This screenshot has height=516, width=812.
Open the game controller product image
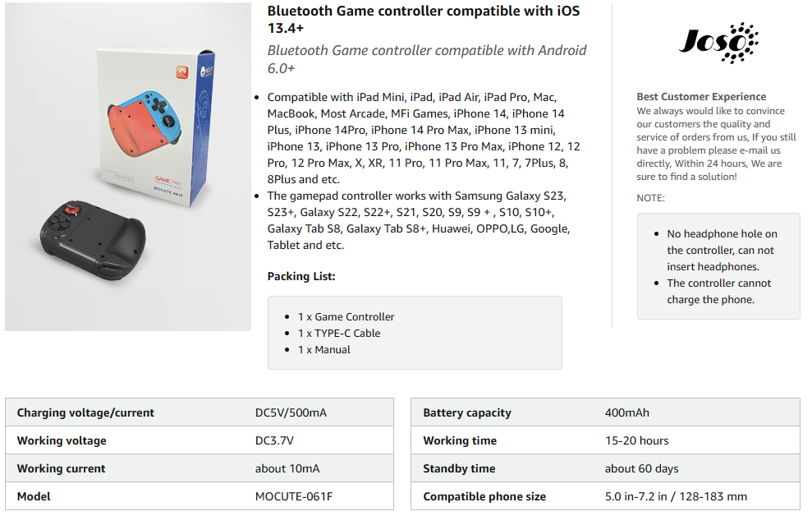(x=128, y=167)
